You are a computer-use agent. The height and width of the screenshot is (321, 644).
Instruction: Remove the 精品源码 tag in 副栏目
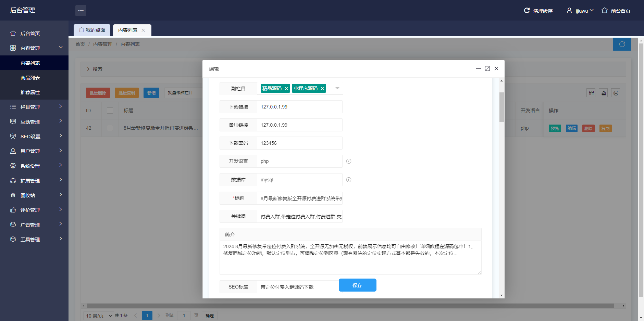pyautogui.click(x=286, y=88)
